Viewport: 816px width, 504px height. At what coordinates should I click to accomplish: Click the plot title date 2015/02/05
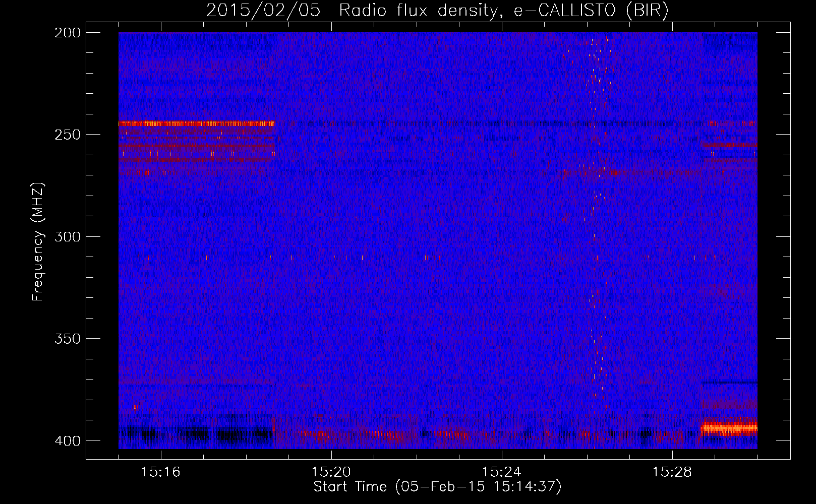tap(263, 11)
